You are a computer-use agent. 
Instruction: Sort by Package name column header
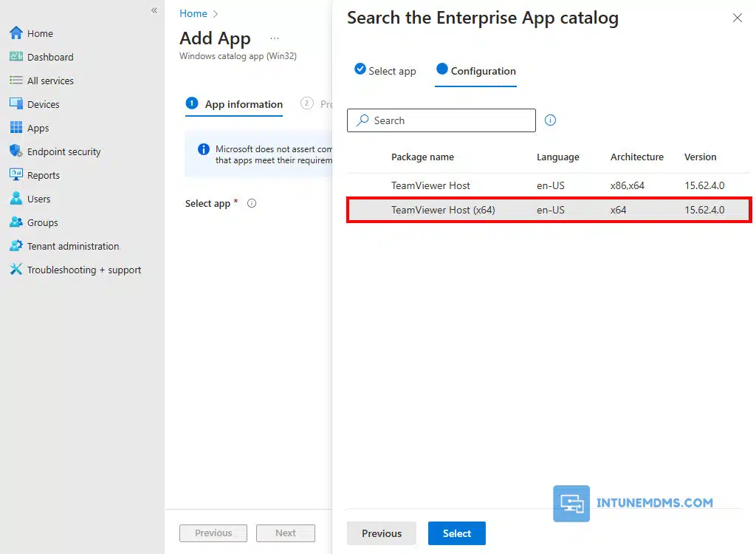pyautogui.click(x=422, y=157)
